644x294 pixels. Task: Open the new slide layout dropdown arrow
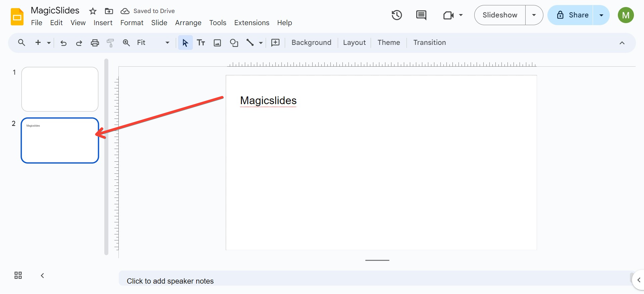49,43
